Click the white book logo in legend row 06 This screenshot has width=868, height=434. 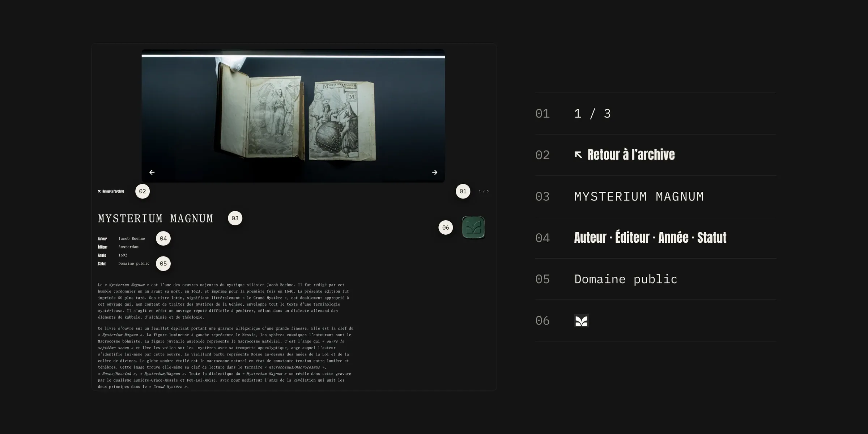point(581,321)
